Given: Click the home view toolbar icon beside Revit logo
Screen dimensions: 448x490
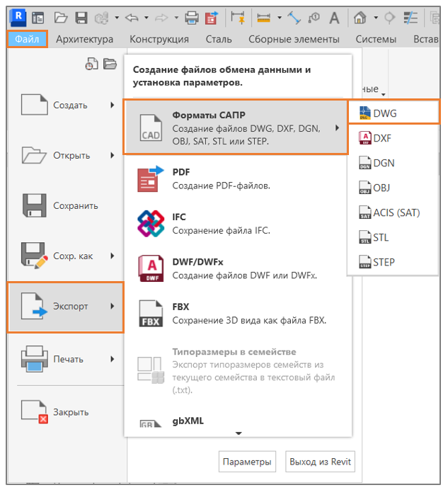Looking at the screenshot, I should tap(38, 18).
